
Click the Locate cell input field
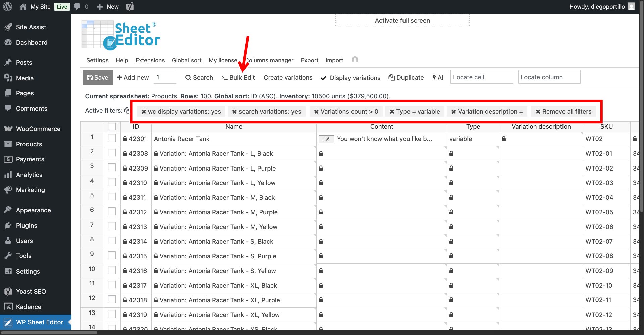[481, 77]
